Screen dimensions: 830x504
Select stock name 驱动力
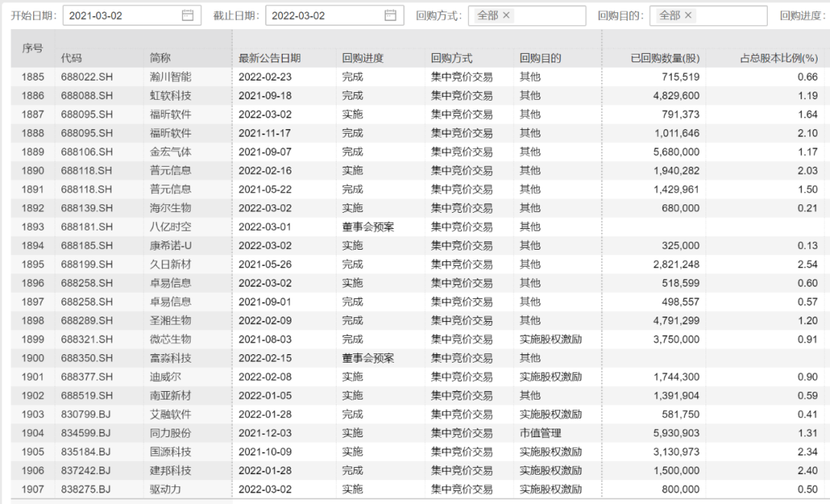(165, 489)
